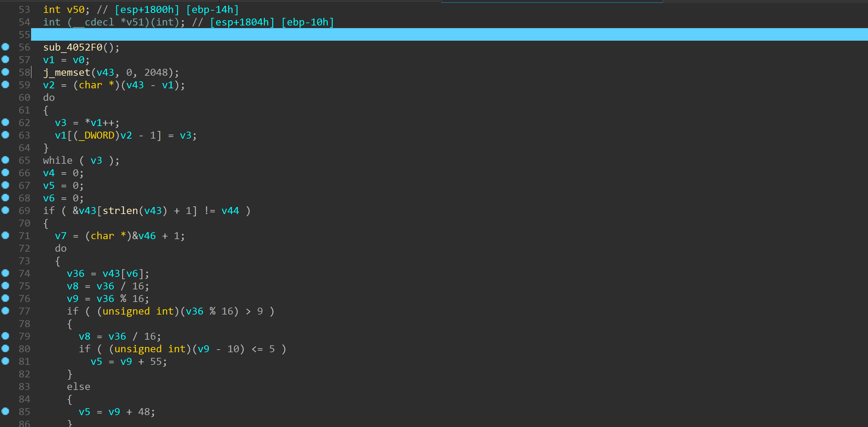Click breakpoint marker at line 62
Screen dimensions: 868x427
5,122
